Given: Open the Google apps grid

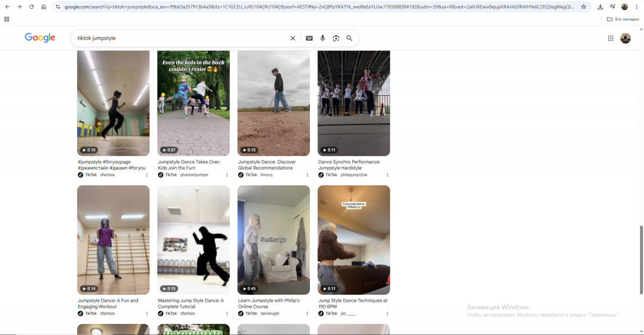Looking at the screenshot, I should point(611,38).
